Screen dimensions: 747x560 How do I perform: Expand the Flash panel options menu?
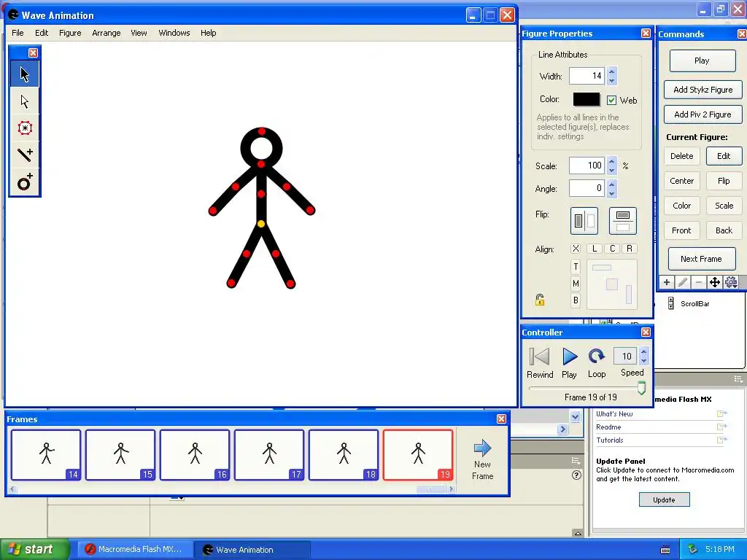[738, 379]
